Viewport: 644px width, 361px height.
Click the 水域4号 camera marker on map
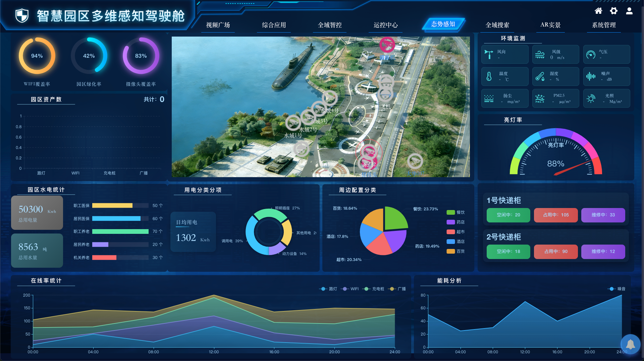coord(330,98)
